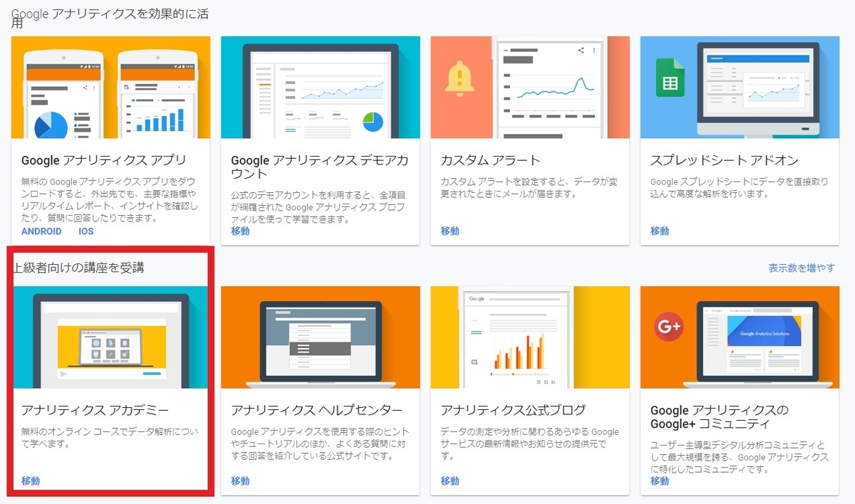Viewport: 855px width, 504px height.
Task: Click the アカデミー description about 無料のオンライン コース
Action: pyautogui.click(x=110, y=438)
